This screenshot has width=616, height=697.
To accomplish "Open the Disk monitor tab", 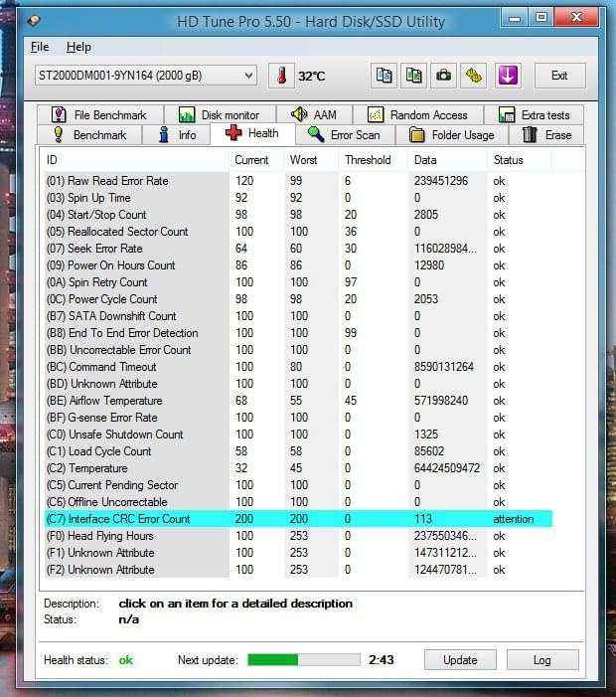I will (220, 115).
